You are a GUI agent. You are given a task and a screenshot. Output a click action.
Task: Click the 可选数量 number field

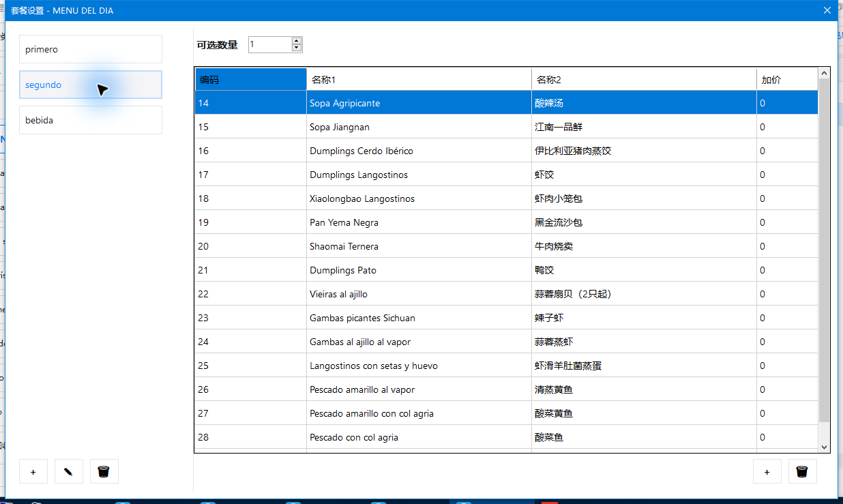tap(270, 44)
